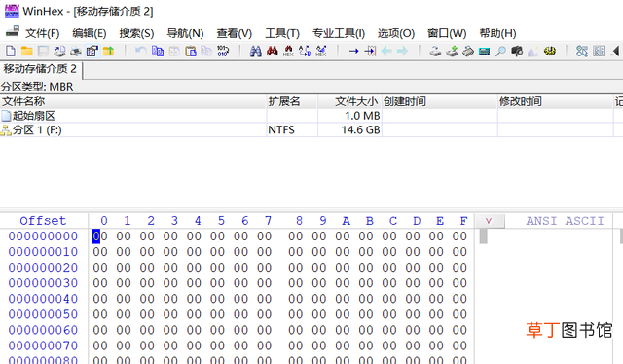Open the 帮助(H) menu
623x364 pixels.
point(497,33)
